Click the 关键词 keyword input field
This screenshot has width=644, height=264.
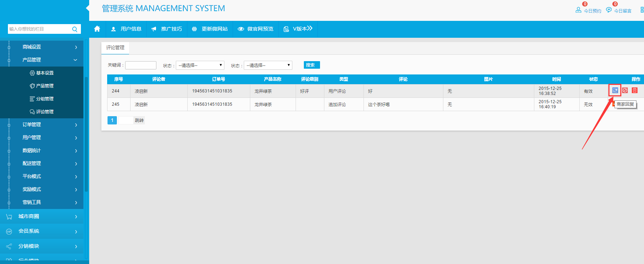(141, 65)
